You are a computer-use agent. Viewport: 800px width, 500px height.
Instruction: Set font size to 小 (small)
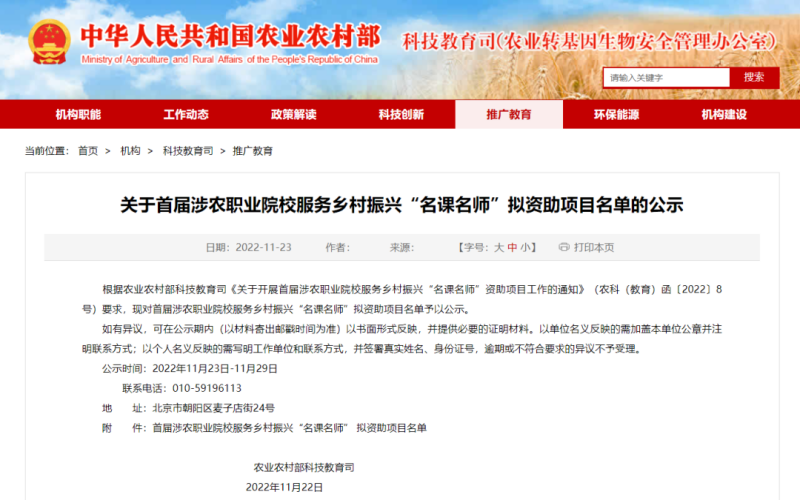pos(526,247)
